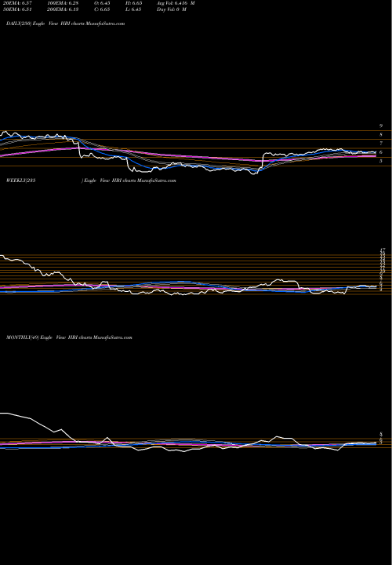Click the 'Avg Vol: 6.416 M' text
The width and height of the screenshot is (392, 565).
(176, 3)
